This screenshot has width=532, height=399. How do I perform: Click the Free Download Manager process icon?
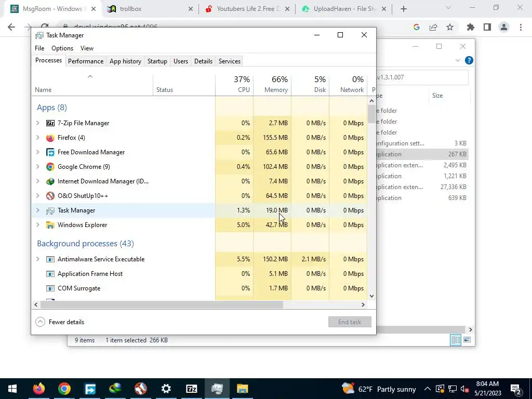pos(50,152)
